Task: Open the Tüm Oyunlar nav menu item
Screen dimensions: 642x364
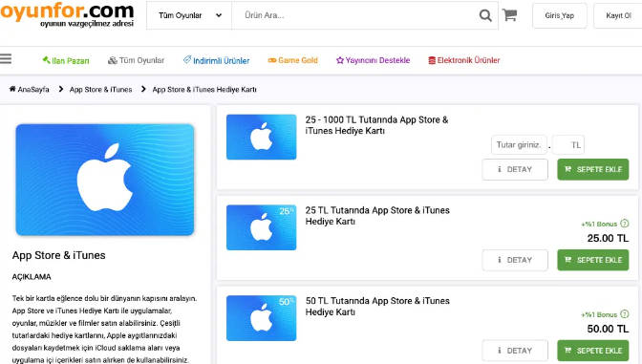Action: tap(136, 60)
